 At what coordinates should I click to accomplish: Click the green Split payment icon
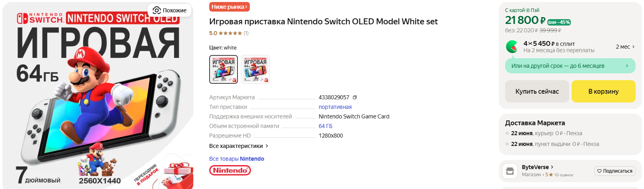[512, 47]
